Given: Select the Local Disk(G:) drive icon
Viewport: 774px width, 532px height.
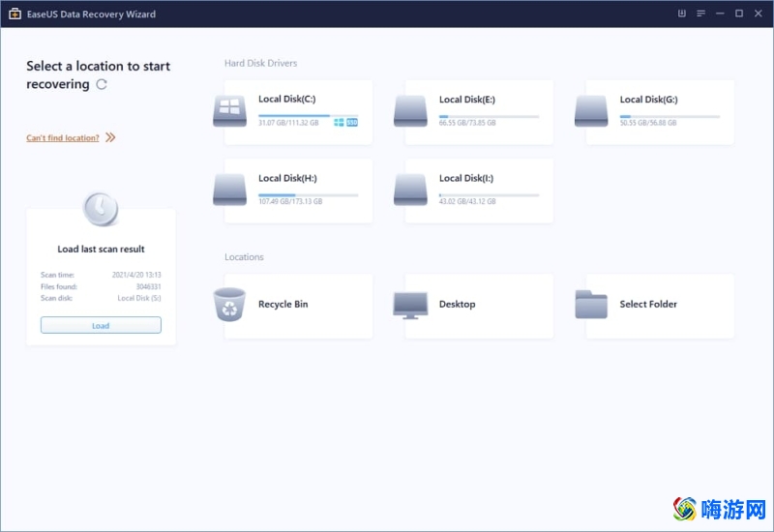Looking at the screenshot, I should [x=591, y=111].
